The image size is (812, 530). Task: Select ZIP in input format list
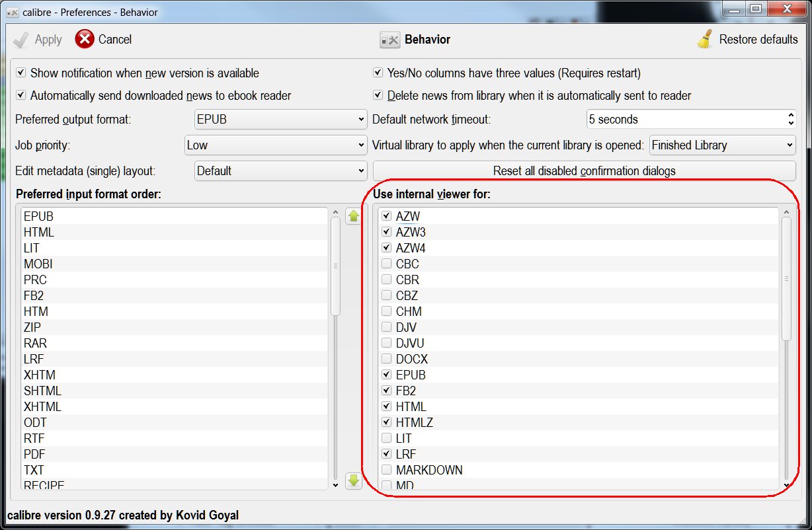[175, 327]
